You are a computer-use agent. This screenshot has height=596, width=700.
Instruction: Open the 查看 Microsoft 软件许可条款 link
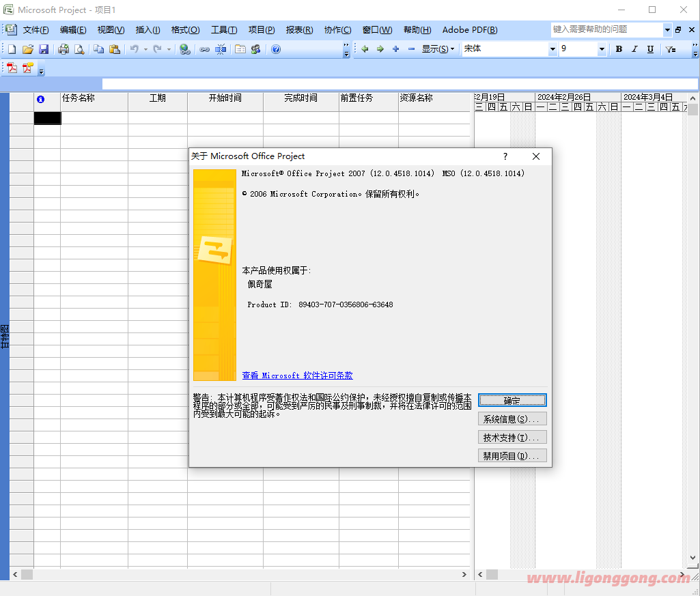297,375
